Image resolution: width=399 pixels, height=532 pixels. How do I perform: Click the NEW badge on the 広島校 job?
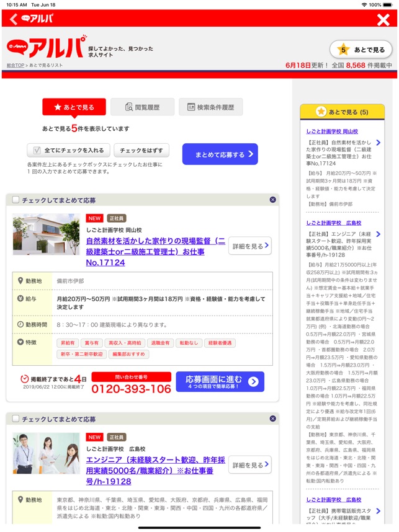click(95, 437)
